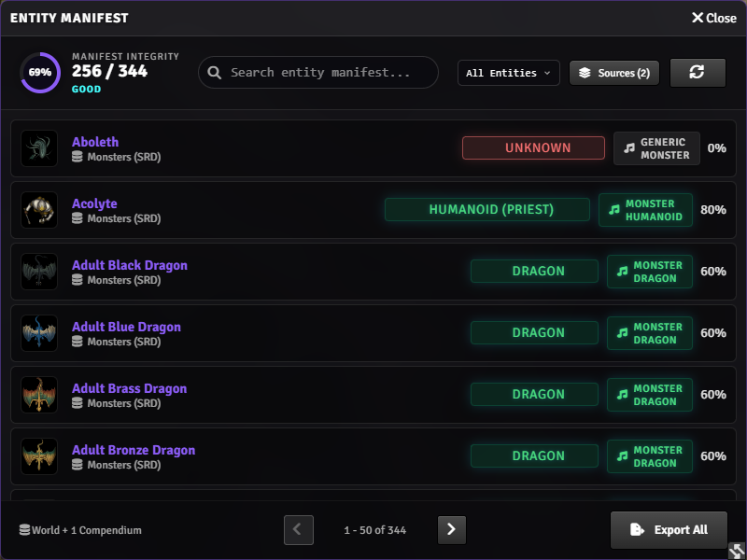747x560 pixels.
Task: Click Aboleth's Generic Monster sound button
Action: 657,148
